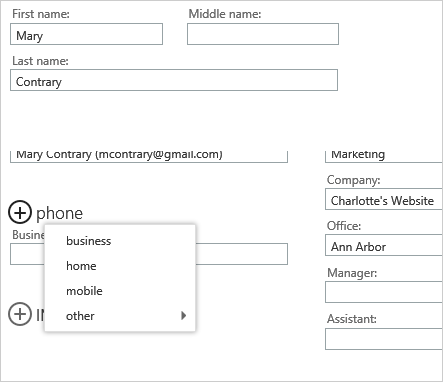Click the plus icon beside IM section

(x=20, y=314)
